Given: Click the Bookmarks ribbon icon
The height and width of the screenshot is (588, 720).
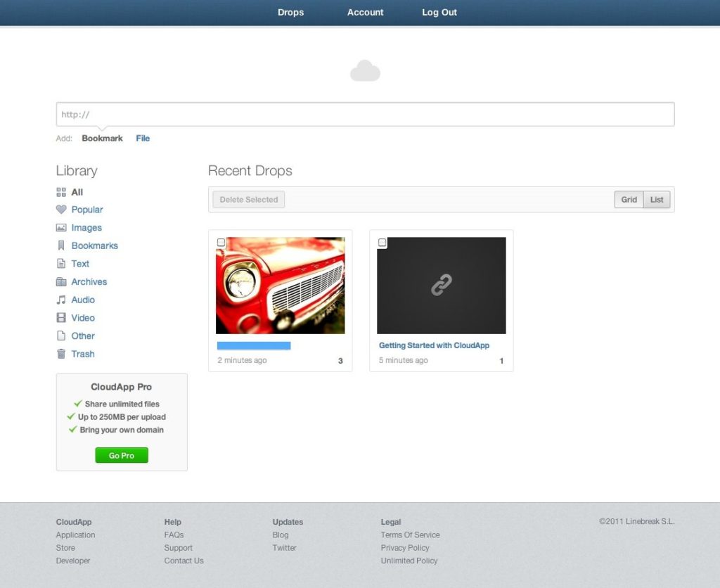Looking at the screenshot, I should click(x=61, y=245).
